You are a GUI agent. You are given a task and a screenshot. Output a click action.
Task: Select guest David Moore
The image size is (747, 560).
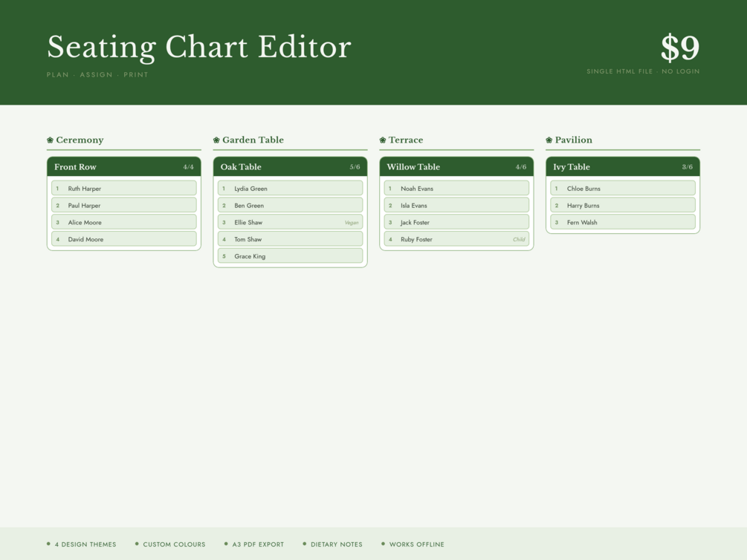[124, 239]
